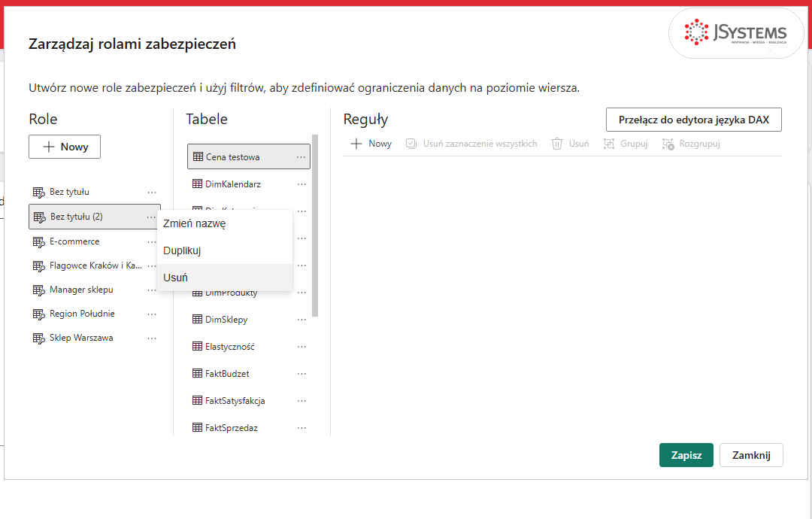Choose "Duplikuj" in the context menu
This screenshot has width=812, height=519.
[x=225, y=250]
